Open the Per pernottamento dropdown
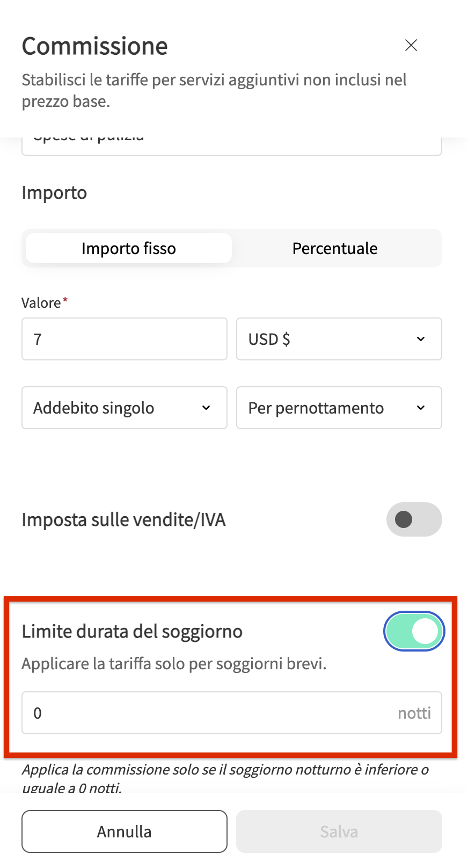This screenshot has width=468, height=868. 339,408
